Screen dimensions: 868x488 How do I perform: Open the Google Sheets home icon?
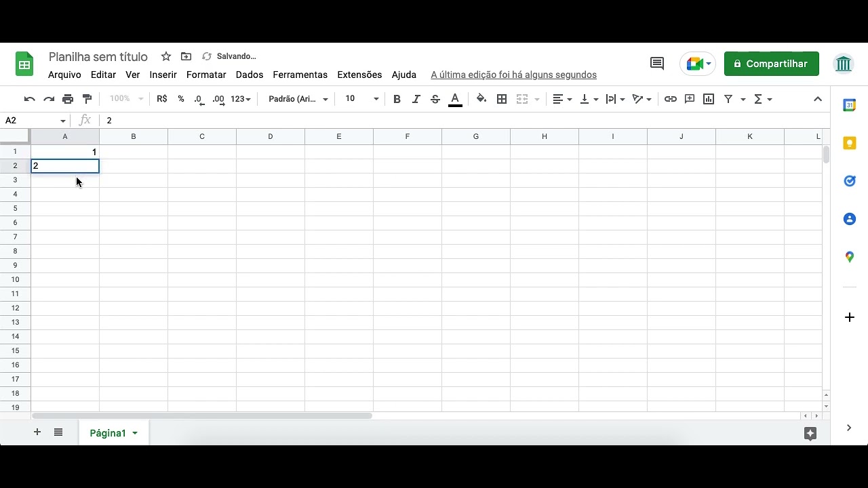(x=24, y=64)
